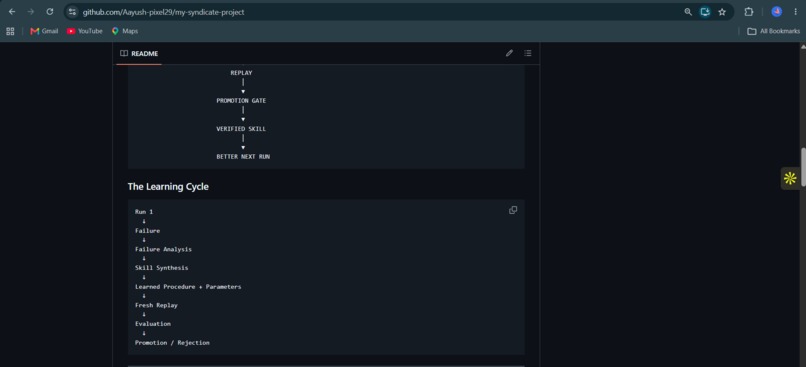Screen dimensions: 806x367
Task: Click the 'Skill Synthesis' line
Action: click(x=161, y=268)
